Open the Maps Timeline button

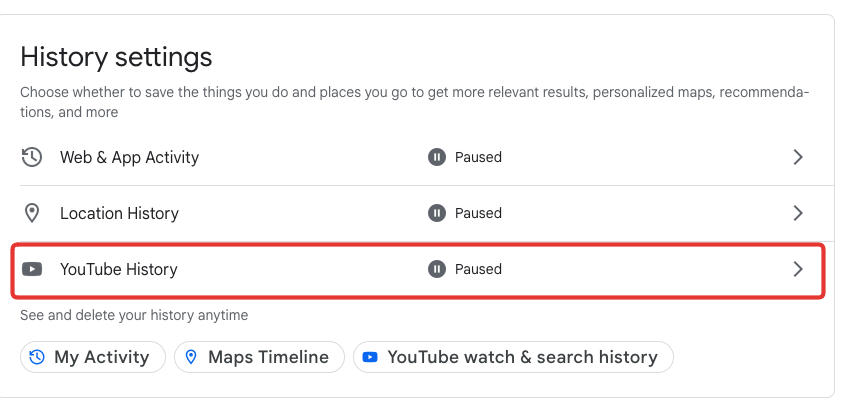(259, 357)
